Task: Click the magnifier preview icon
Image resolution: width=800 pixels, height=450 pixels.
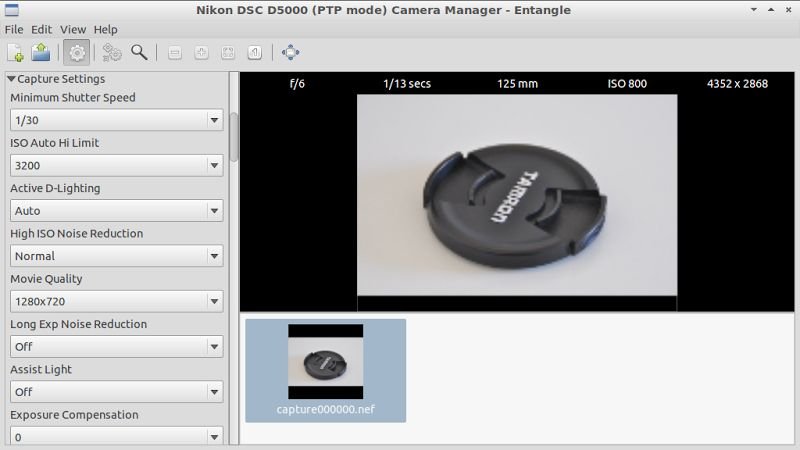Action: click(x=139, y=52)
